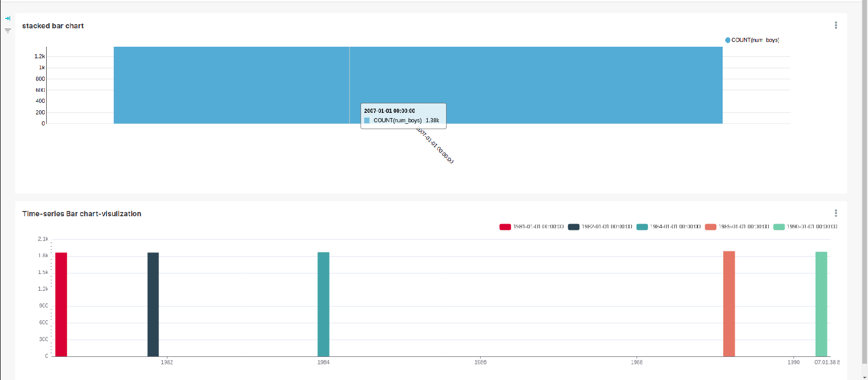The width and height of the screenshot is (868, 380).
Task: Open the filter funnel icon in the sidebar
Action: coord(8,30)
